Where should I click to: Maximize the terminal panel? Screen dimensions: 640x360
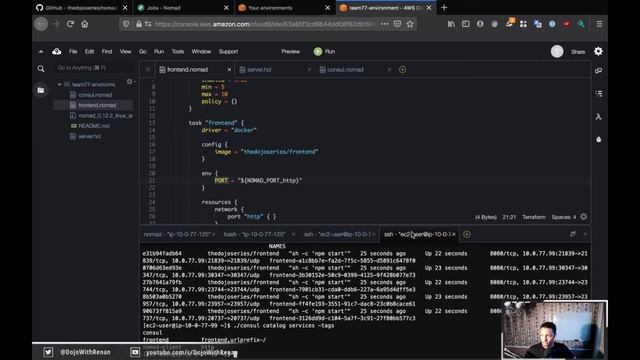573,234
